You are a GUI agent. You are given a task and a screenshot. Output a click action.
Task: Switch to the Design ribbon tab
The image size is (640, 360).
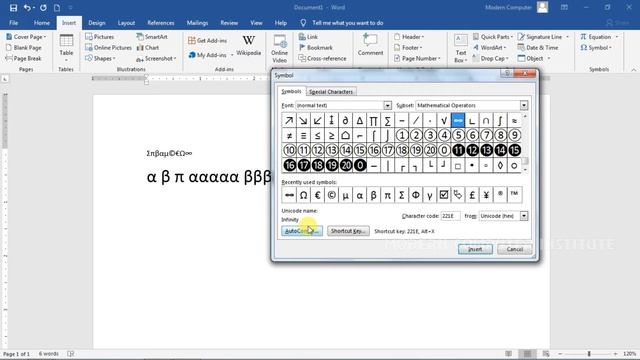point(97,23)
